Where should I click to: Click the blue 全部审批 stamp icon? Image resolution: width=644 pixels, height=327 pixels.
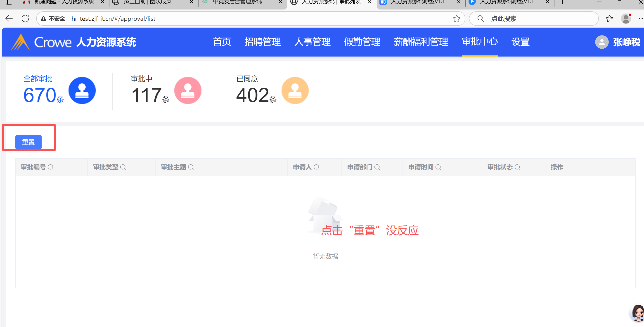tap(82, 90)
